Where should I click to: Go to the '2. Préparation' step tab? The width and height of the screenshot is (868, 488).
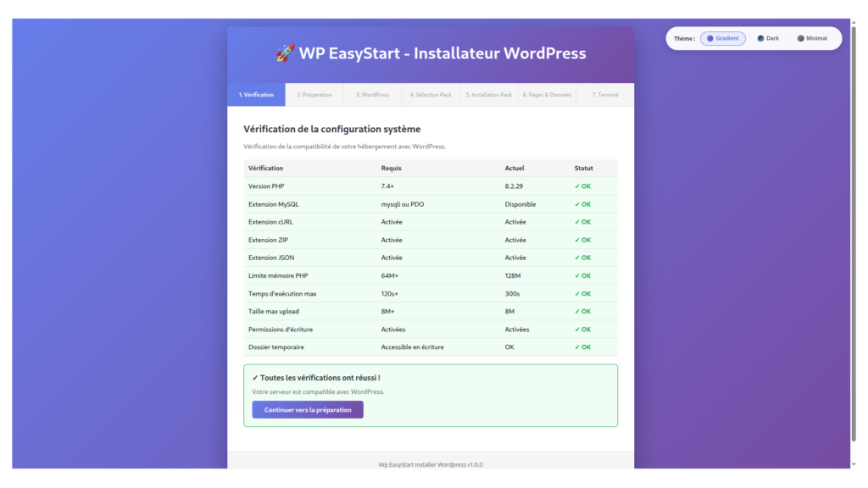click(x=314, y=95)
